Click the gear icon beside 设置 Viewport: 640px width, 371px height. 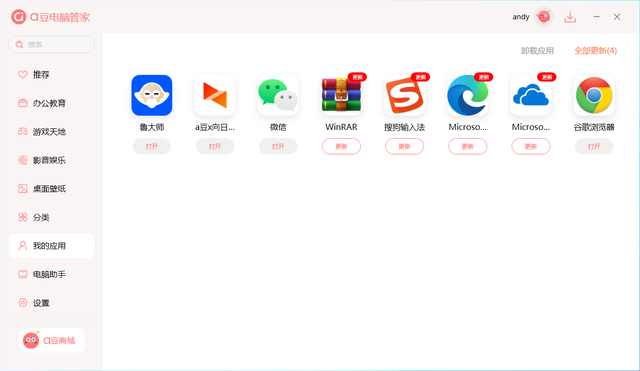23,302
